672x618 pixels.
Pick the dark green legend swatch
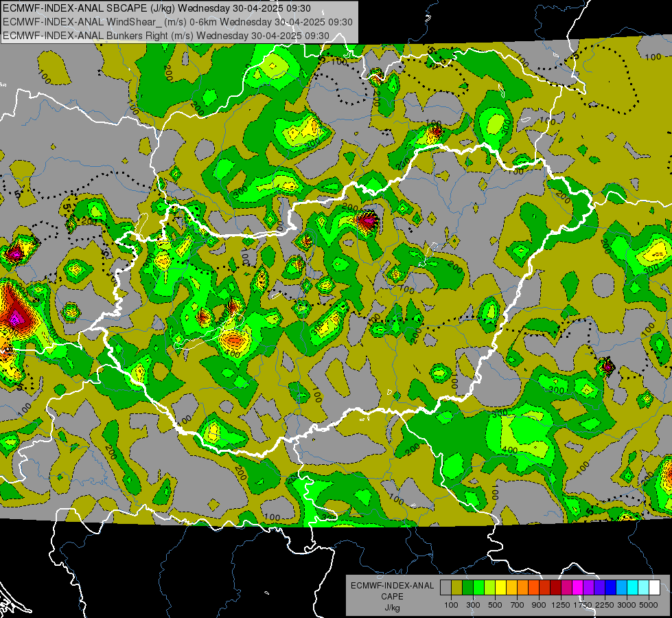click(467, 587)
